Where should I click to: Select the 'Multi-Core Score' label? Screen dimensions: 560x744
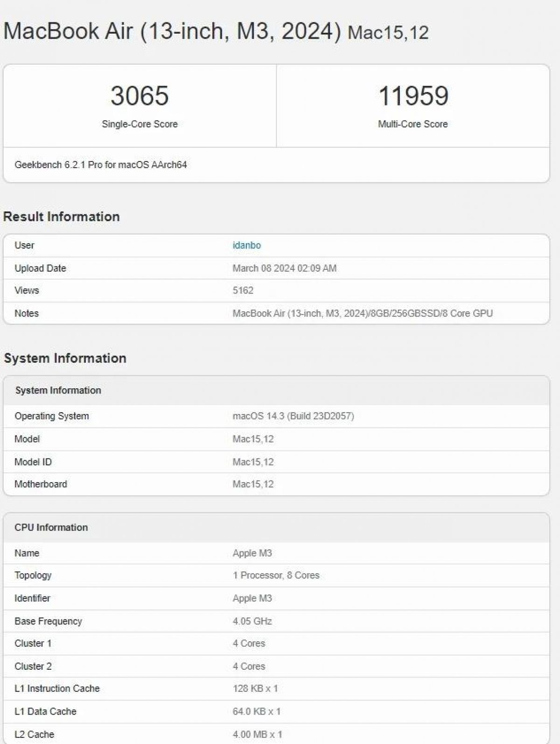(x=413, y=124)
